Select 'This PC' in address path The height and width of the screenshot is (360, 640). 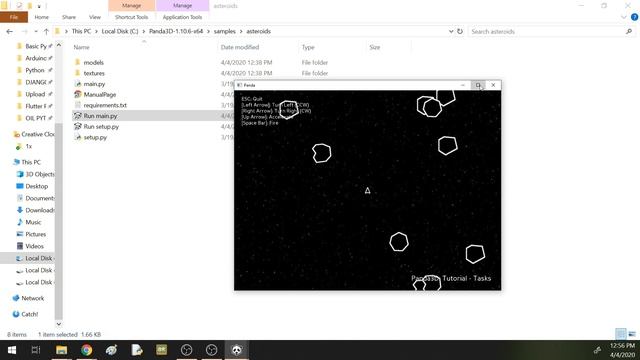coord(81,31)
